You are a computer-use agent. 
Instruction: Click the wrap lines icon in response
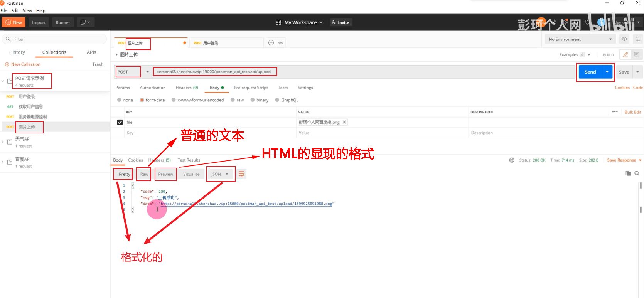point(241,174)
